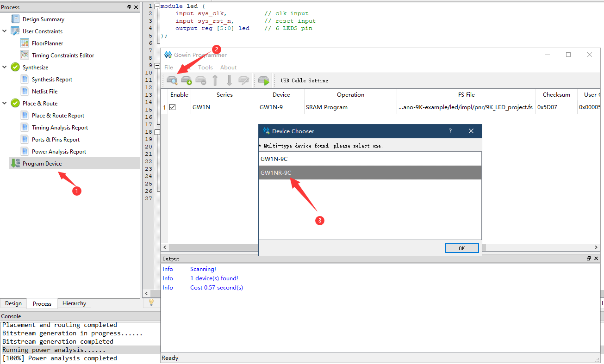604x364 pixels.
Task: Click the Netlist File document icon
Action: [25, 91]
